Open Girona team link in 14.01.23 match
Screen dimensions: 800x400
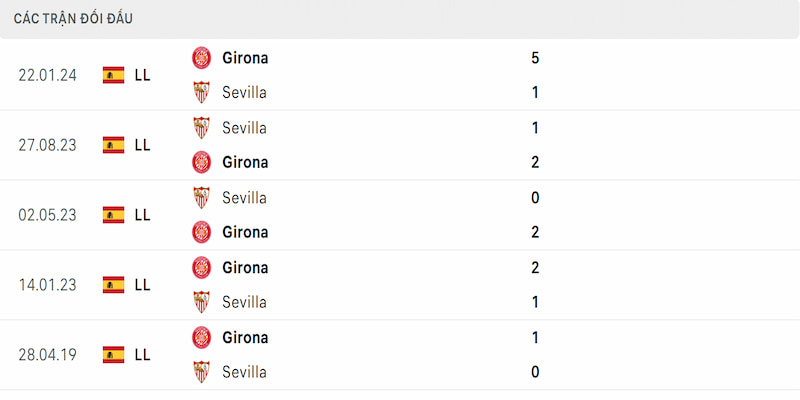coord(245,267)
